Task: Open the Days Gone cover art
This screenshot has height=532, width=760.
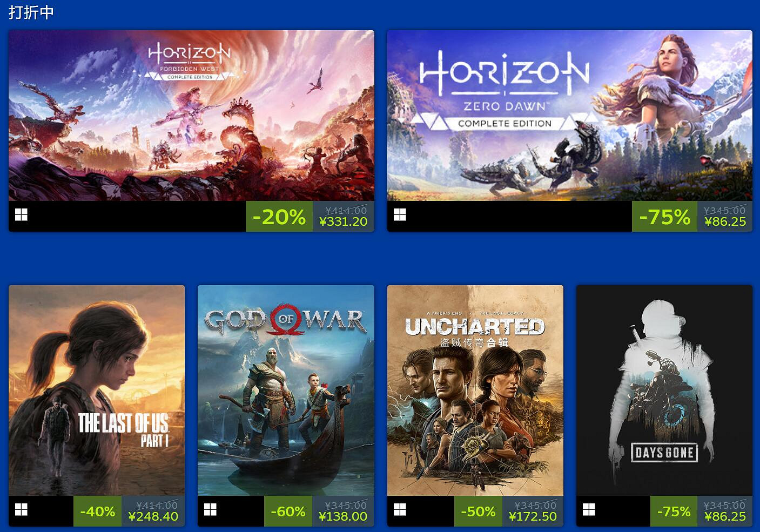Action: point(664,390)
